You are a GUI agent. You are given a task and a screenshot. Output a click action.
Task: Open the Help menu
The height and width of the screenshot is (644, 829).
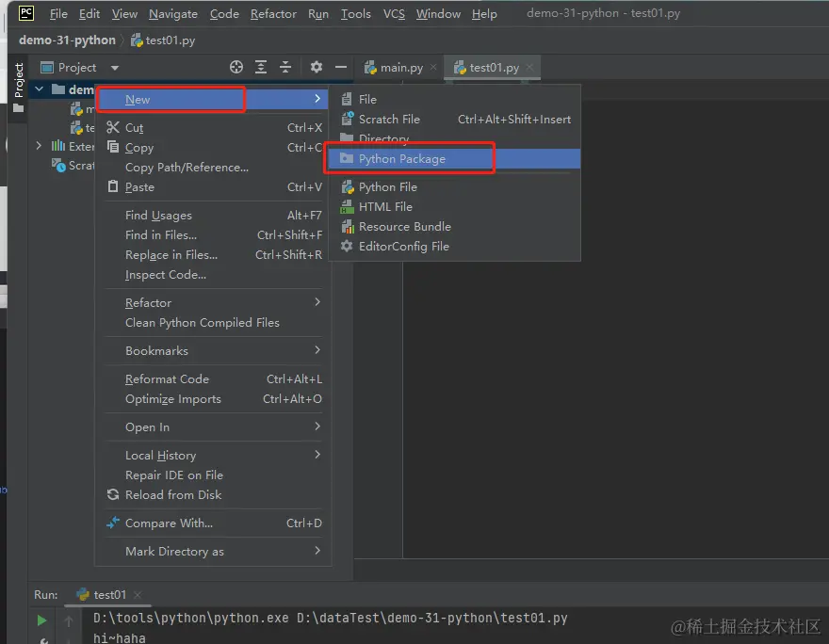[484, 14]
